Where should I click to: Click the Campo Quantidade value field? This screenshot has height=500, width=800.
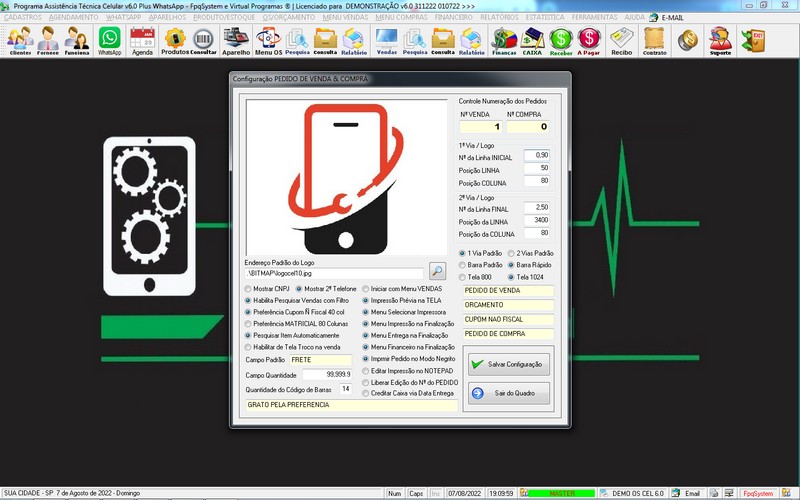click(327, 374)
